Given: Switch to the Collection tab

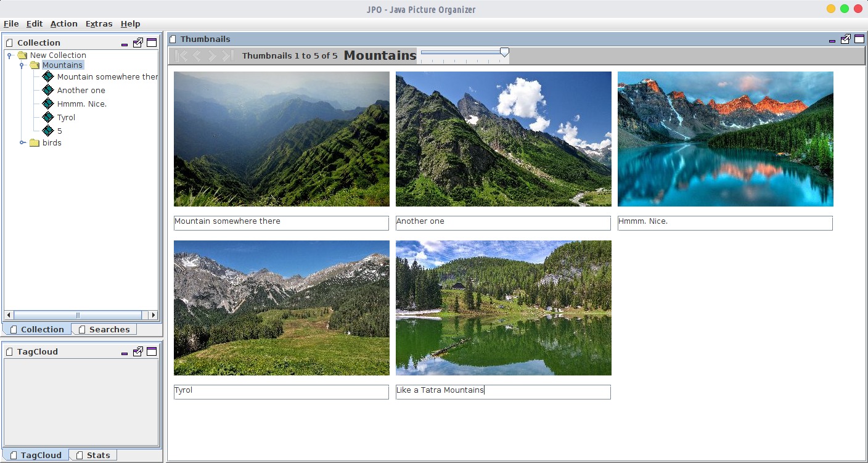Looking at the screenshot, I should tap(37, 329).
